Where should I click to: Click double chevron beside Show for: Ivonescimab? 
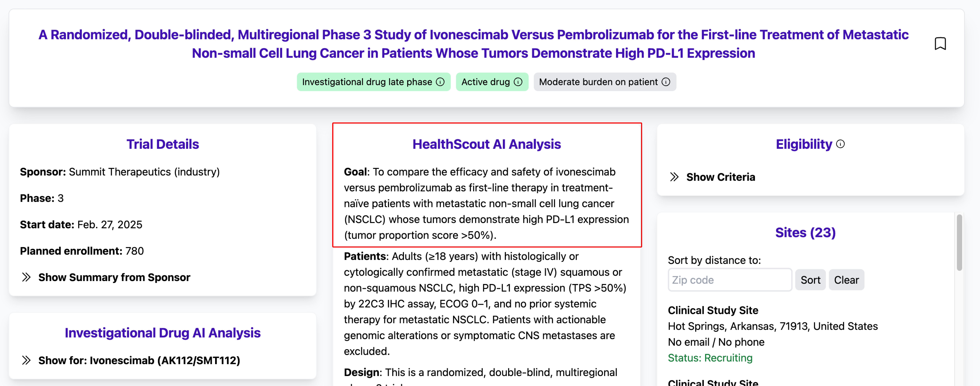pos(26,360)
